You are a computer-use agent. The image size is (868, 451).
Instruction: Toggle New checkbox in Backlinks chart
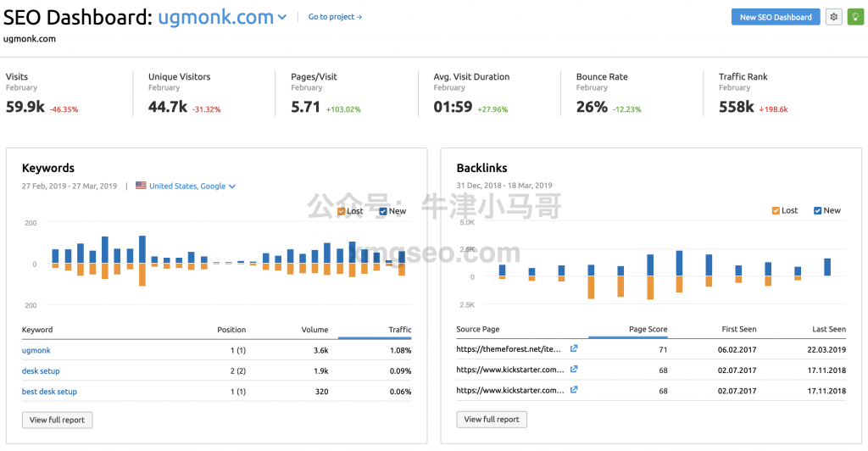point(818,210)
